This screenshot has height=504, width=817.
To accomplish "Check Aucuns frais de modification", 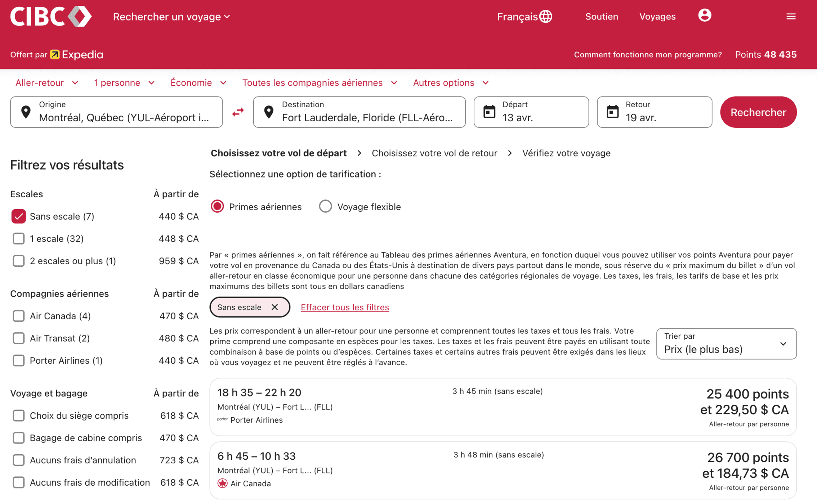I will pos(18,483).
